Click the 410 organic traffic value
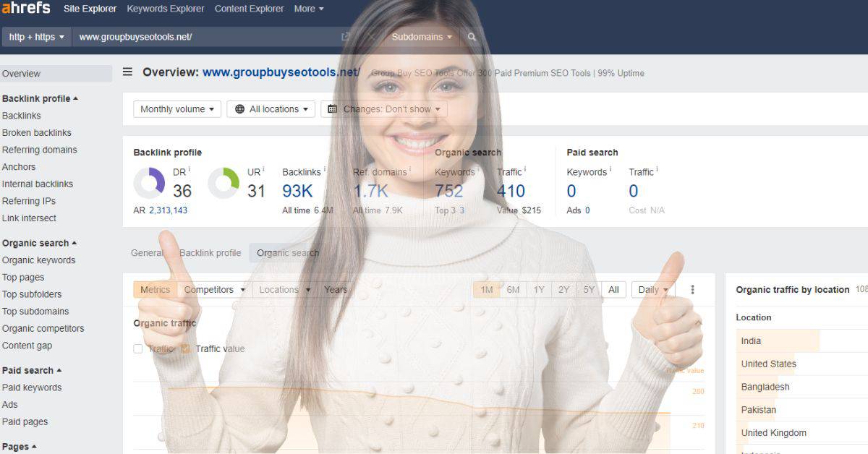 511,191
